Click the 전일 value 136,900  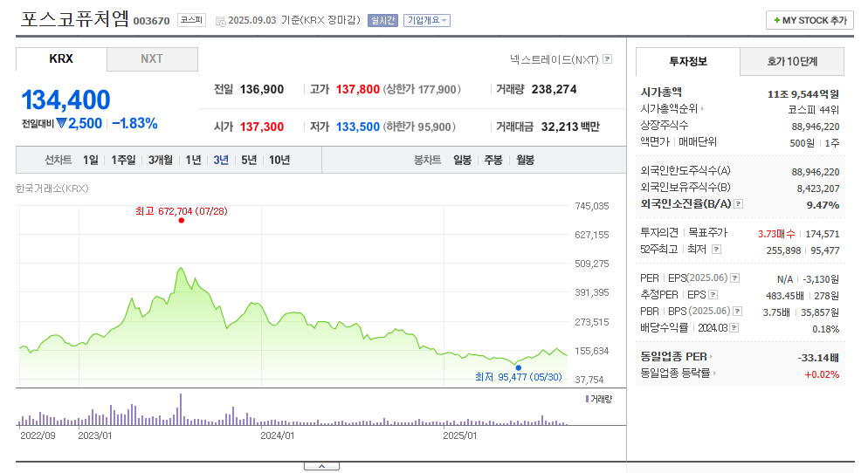point(262,90)
